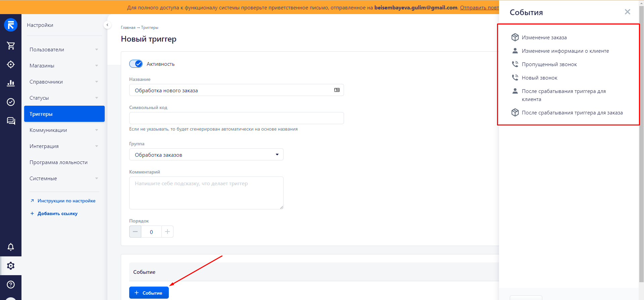
Task: Click the target crosshair icon in sidebar
Action: pos(11,64)
